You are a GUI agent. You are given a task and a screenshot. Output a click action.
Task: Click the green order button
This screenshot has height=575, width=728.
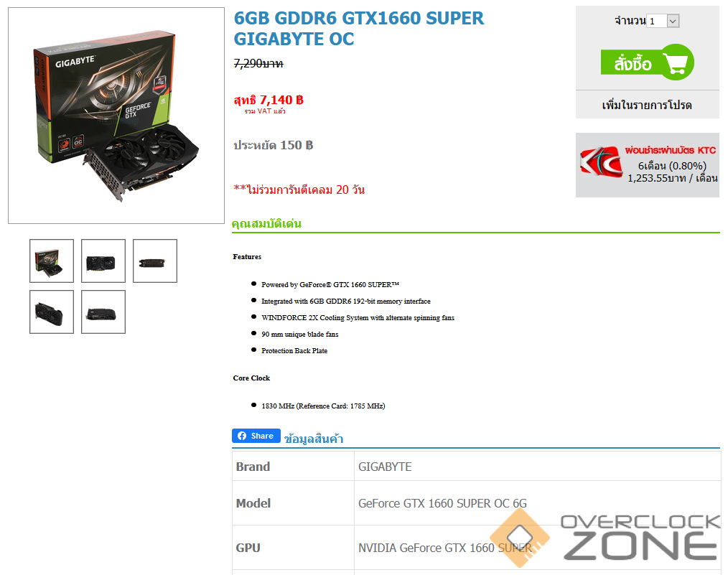647,62
